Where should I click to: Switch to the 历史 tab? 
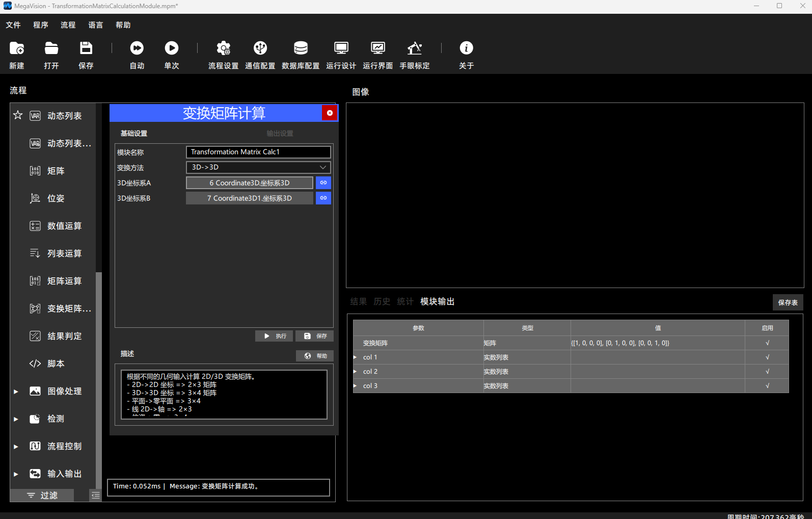pyautogui.click(x=382, y=302)
